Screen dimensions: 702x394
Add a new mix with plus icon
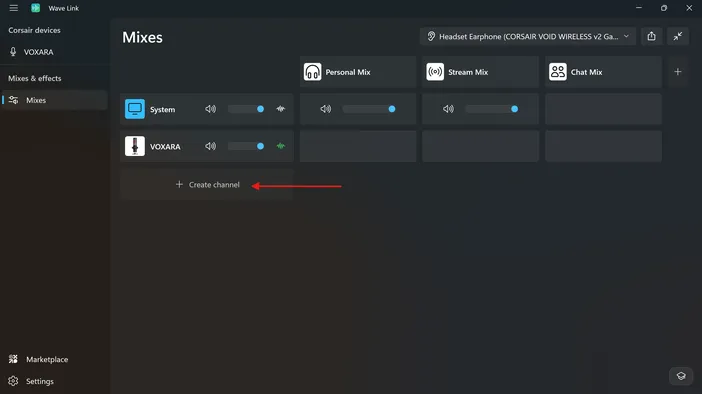[x=678, y=72]
